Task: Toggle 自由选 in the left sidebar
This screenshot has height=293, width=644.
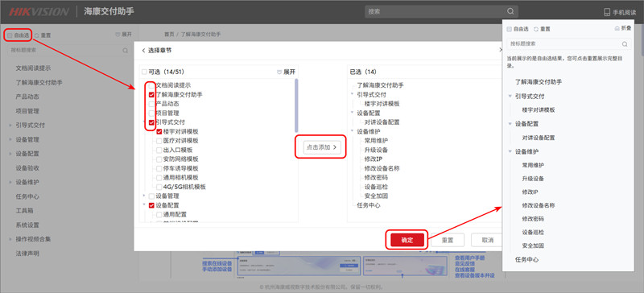Action: 19,35
